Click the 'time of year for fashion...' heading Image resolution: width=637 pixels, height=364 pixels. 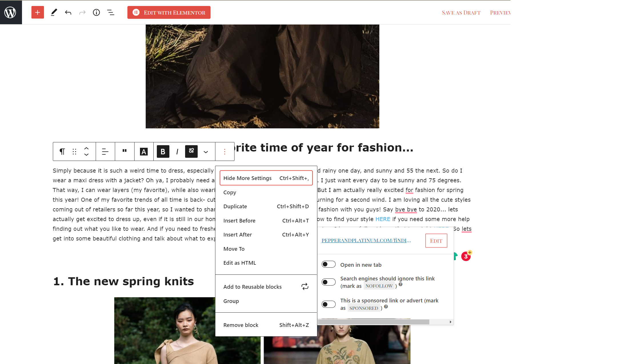coord(324,147)
